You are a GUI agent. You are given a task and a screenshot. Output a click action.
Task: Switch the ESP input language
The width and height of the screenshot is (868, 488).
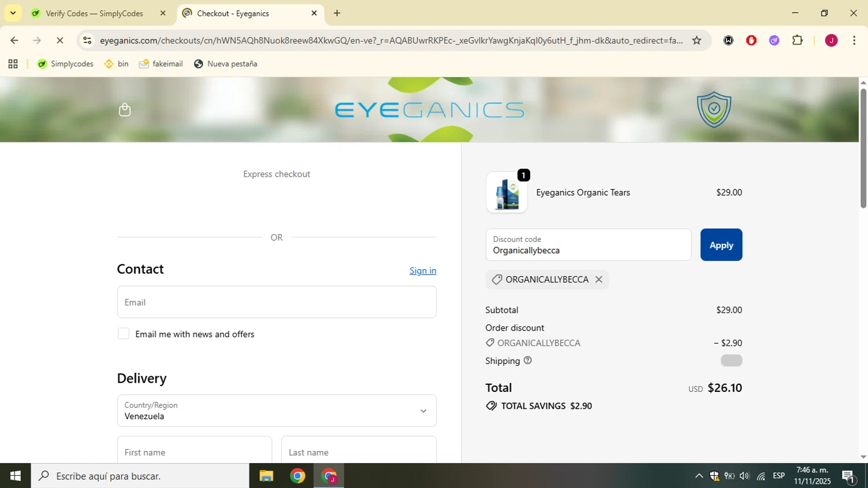coord(779,476)
